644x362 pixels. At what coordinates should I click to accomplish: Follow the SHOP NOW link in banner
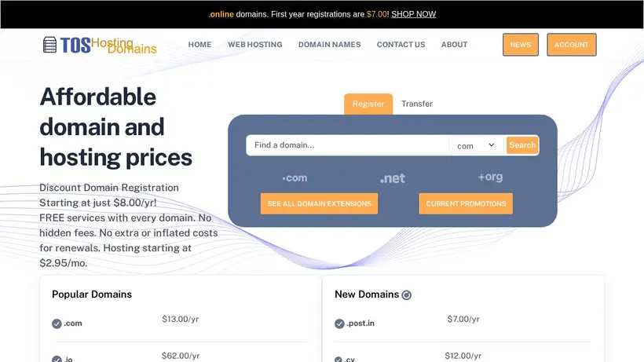point(413,14)
